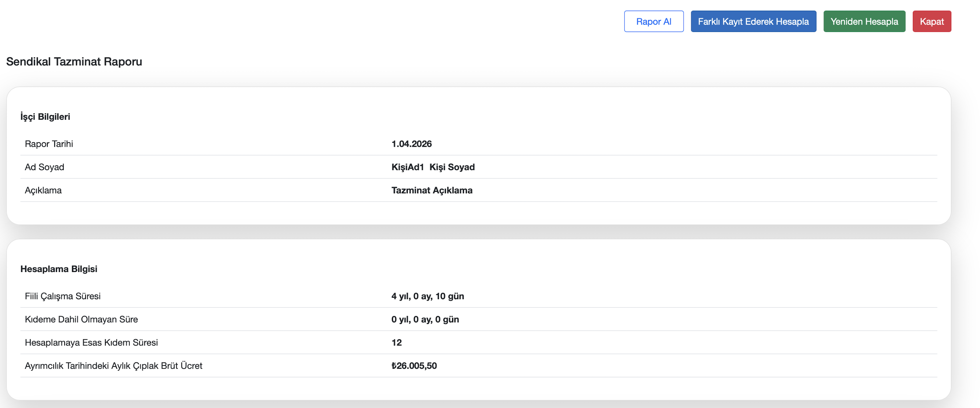Screen dimensions: 980x408
Task: Select the name KişiAd1 Kişi Soyad
Action: [433, 167]
